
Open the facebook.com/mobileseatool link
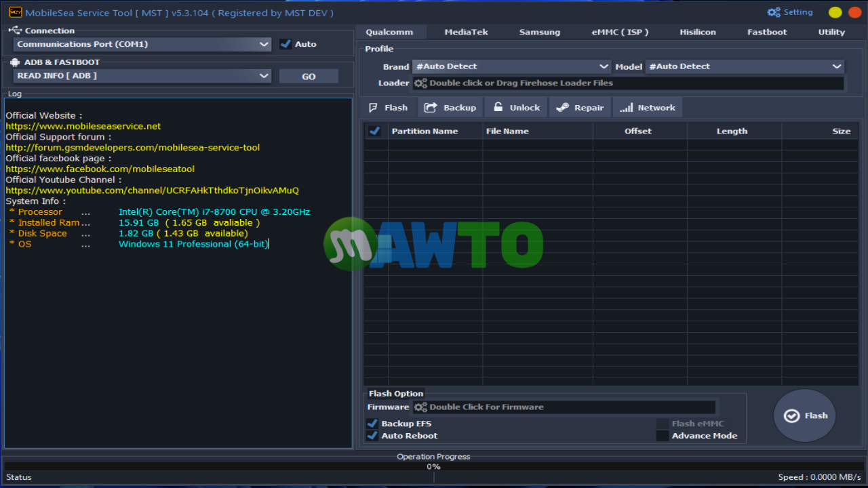[x=100, y=169]
